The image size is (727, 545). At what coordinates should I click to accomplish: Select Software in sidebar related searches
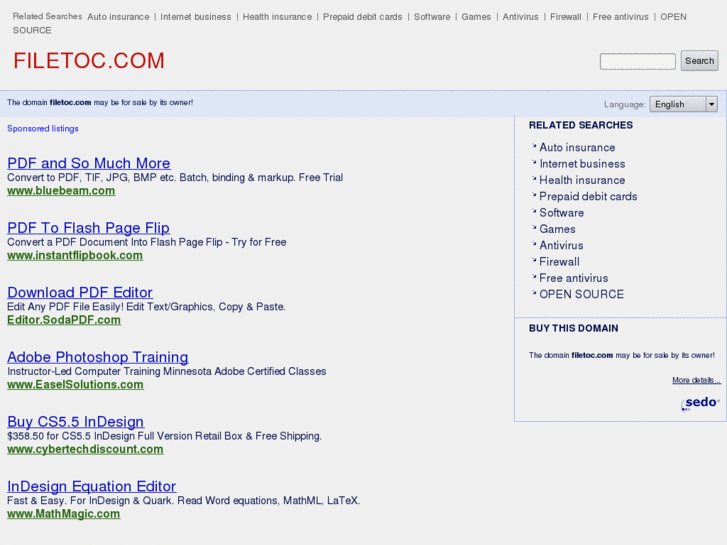(x=561, y=212)
